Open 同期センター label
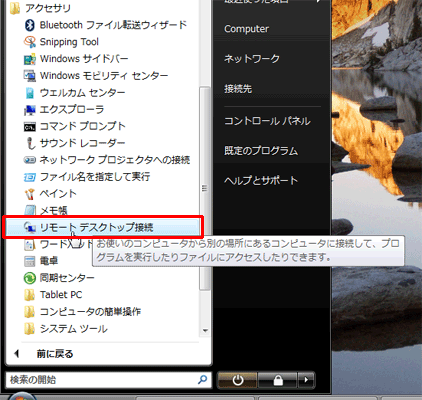Screen dimensions: 422x400 click(67, 278)
